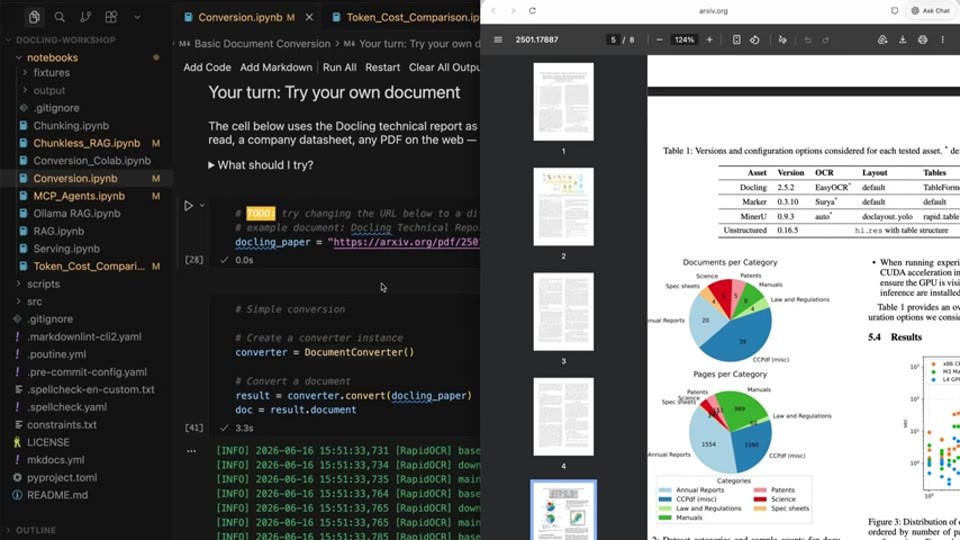Open the arxiv PDF URL link in code
This screenshot has height=540, width=960.
407,242
